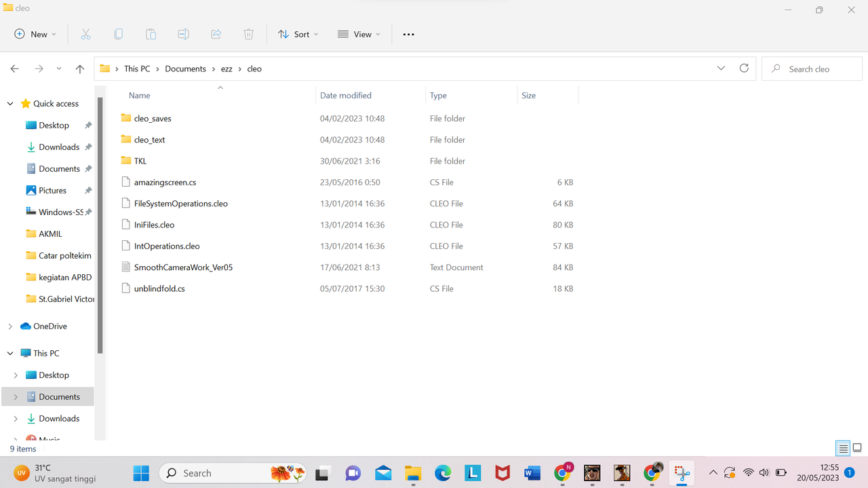Expand address bar history dropdown

point(721,69)
